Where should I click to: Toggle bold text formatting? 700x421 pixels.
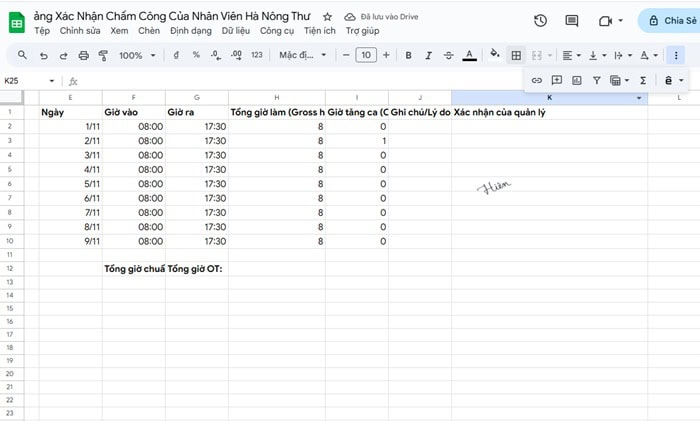coord(408,56)
